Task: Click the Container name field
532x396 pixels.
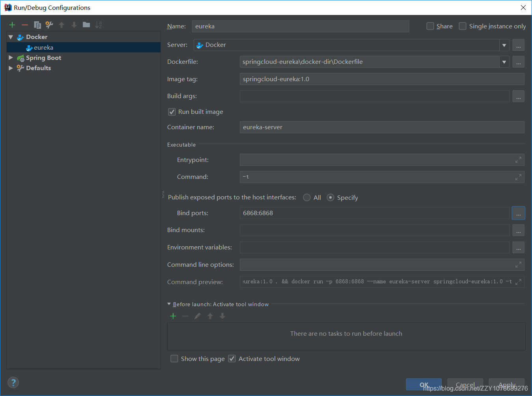Action: [382, 127]
